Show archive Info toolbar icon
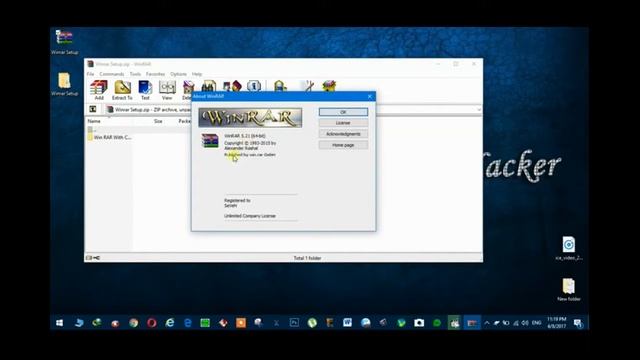640x360 pixels. click(x=254, y=86)
